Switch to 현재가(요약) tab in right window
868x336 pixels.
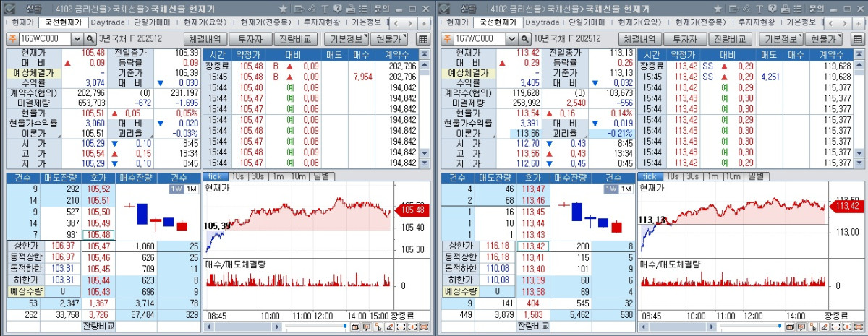pyautogui.click(x=641, y=22)
